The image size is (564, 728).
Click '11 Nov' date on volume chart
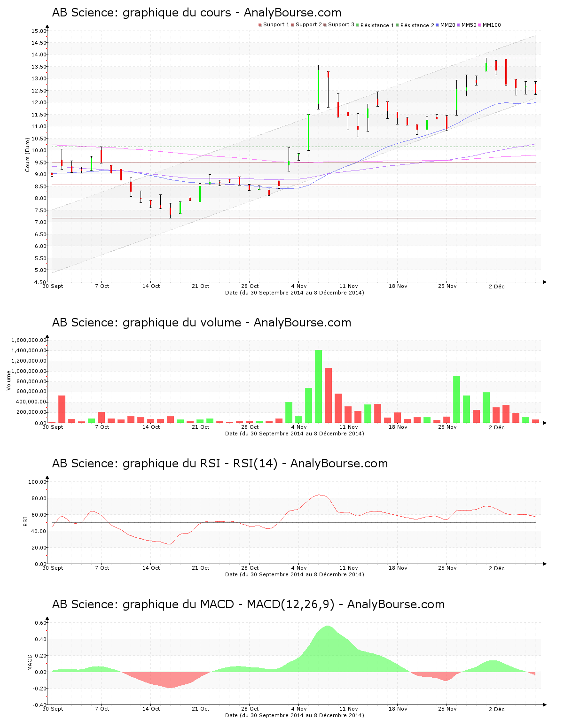pyautogui.click(x=348, y=427)
